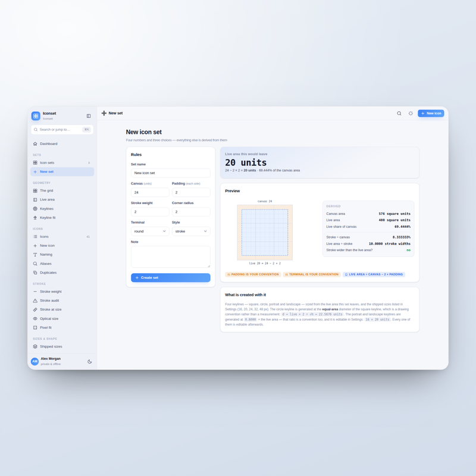Click Alex Morgan profile name

[51, 359]
